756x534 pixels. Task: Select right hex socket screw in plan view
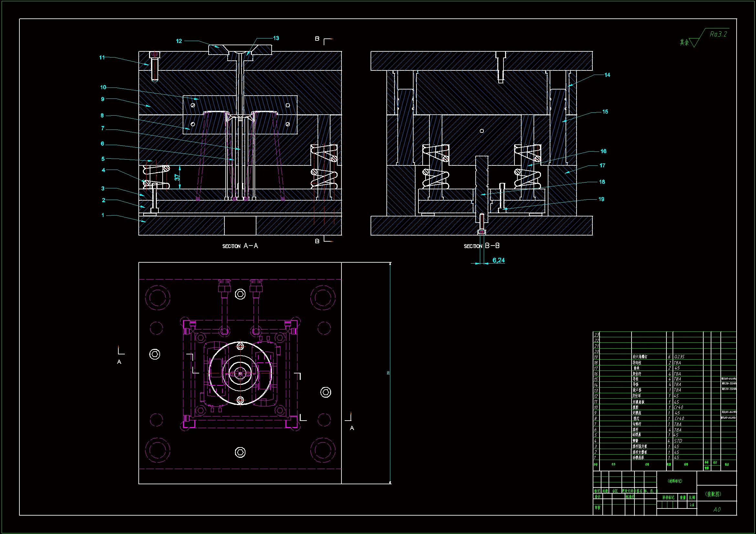tap(326, 392)
